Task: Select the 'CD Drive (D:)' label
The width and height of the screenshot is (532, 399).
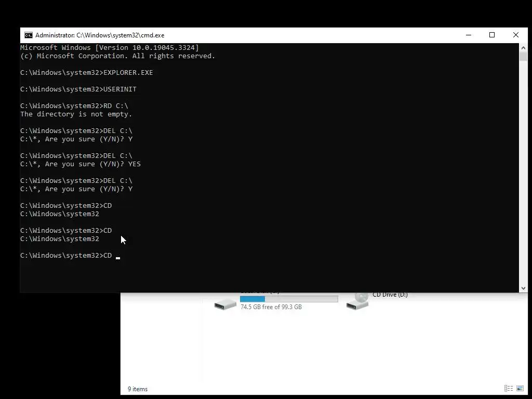Action: click(390, 295)
